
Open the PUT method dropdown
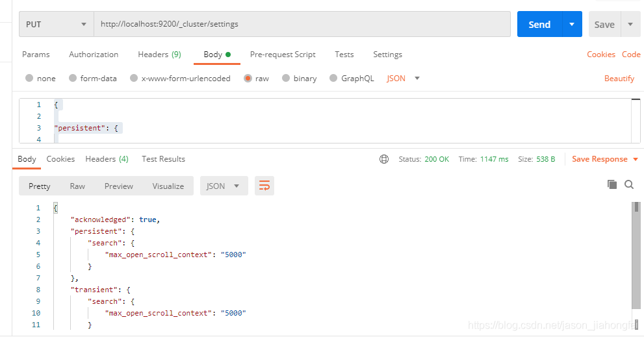coord(57,25)
